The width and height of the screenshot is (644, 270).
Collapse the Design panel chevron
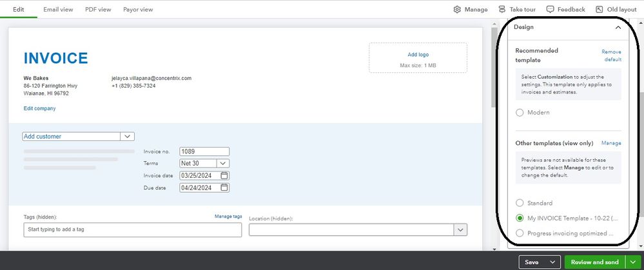pos(618,28)
